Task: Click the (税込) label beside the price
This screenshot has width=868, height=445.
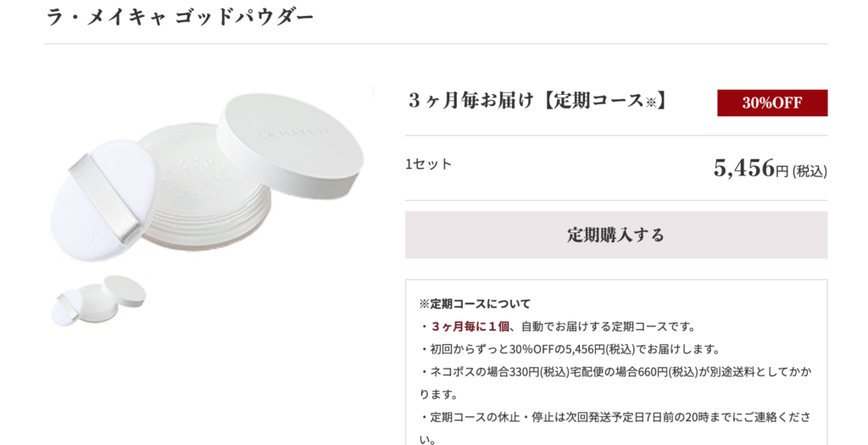Action: 810,172
